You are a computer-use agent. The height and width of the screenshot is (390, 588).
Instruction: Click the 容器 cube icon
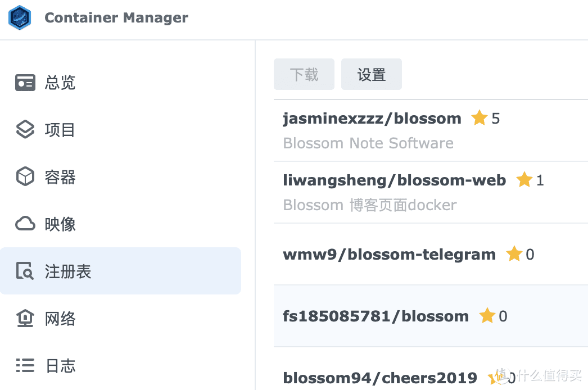25,177
